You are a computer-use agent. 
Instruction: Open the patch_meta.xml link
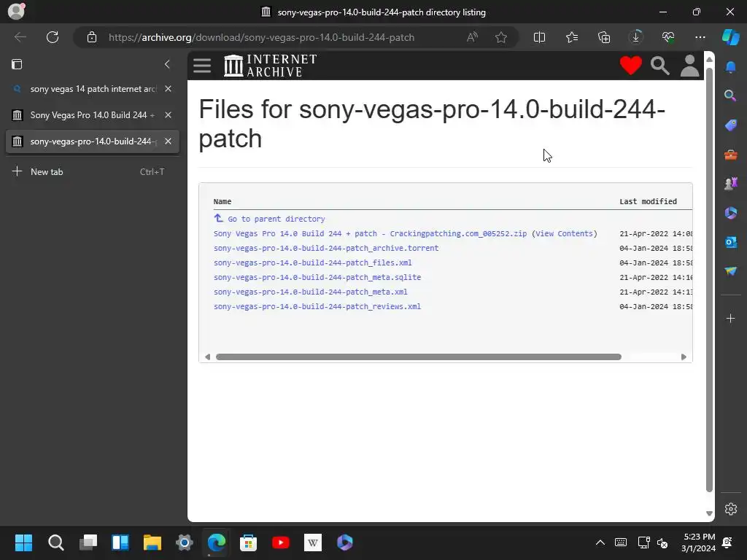(311, 292)
